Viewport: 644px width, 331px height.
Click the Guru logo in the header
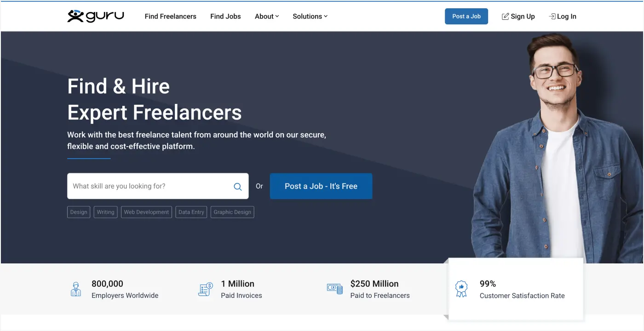coord(95,16)
